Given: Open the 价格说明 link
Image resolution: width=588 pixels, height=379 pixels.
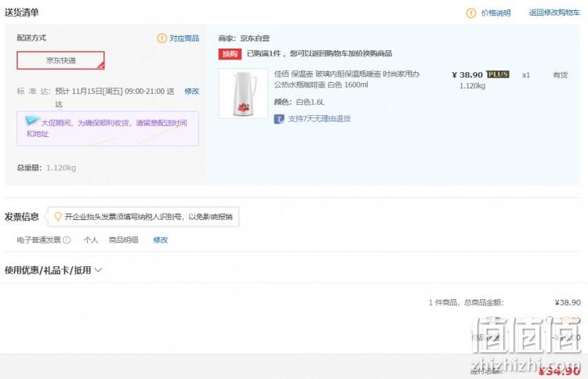Looking at the screenshot, I should tap(495, 13).
